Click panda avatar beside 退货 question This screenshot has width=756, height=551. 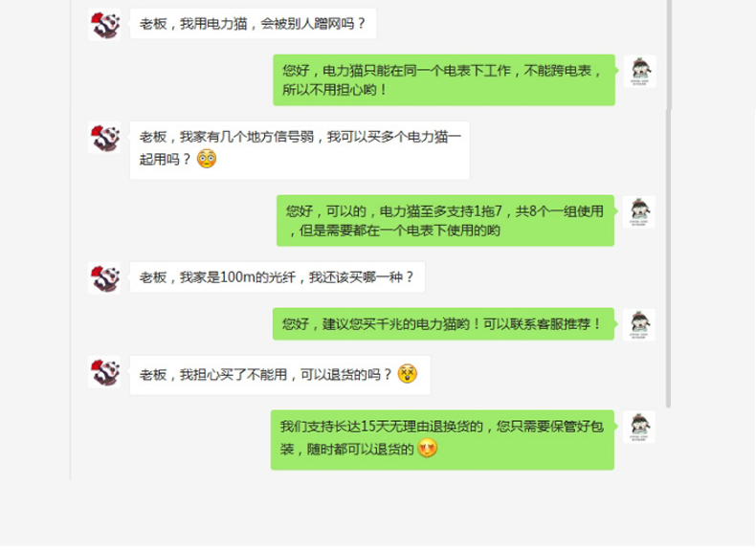104,372
